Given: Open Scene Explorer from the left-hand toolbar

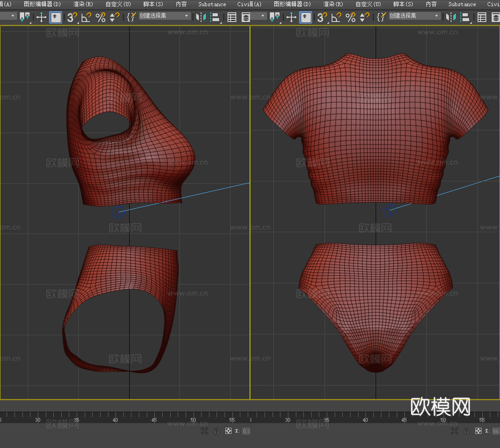Looking at the screenshot, I should point(232,17).
